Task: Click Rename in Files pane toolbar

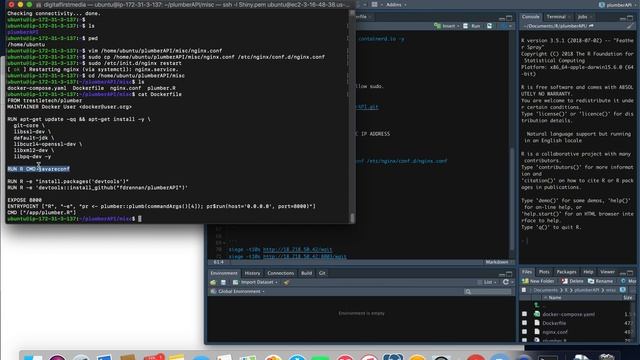Action: tap(600, 281)
